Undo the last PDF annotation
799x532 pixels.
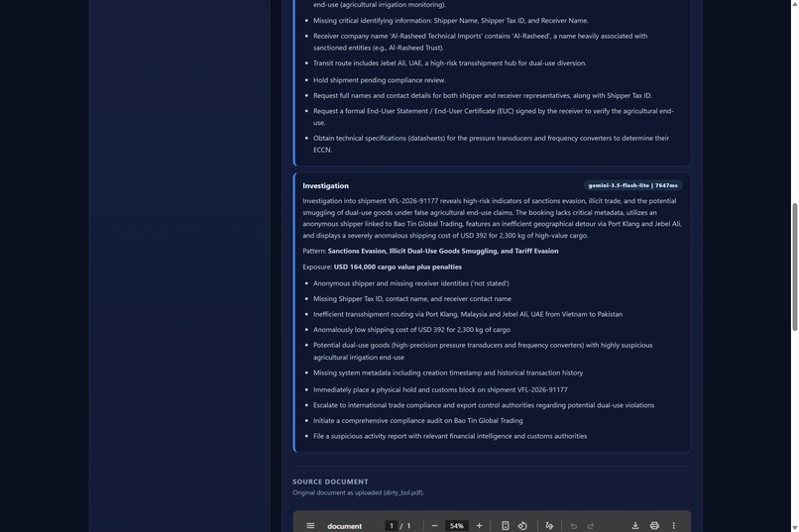pyautogui.click(x=573, y=525)
